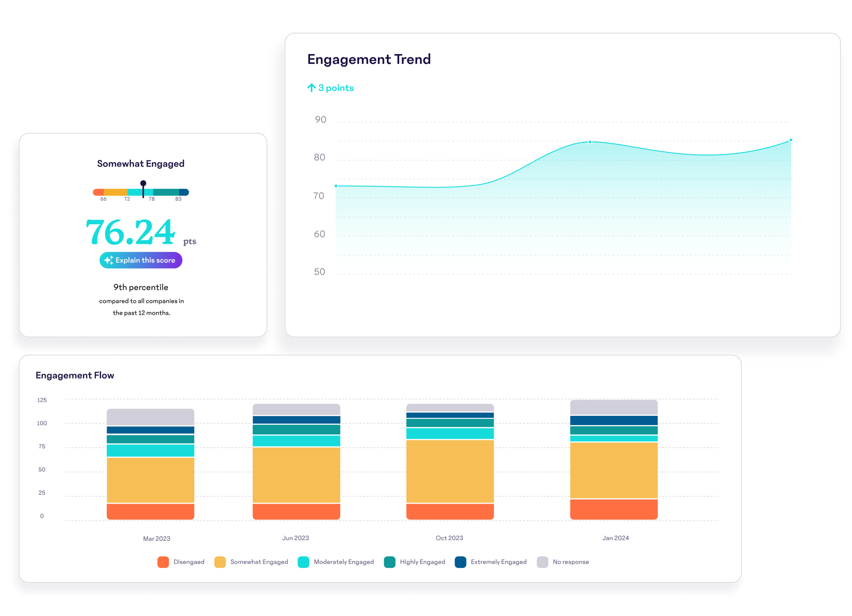The width and height of the screenshot is (852, 616).
Task: Select the Extremely Engaged legend swatch
Action: click(x=461, y=562)
